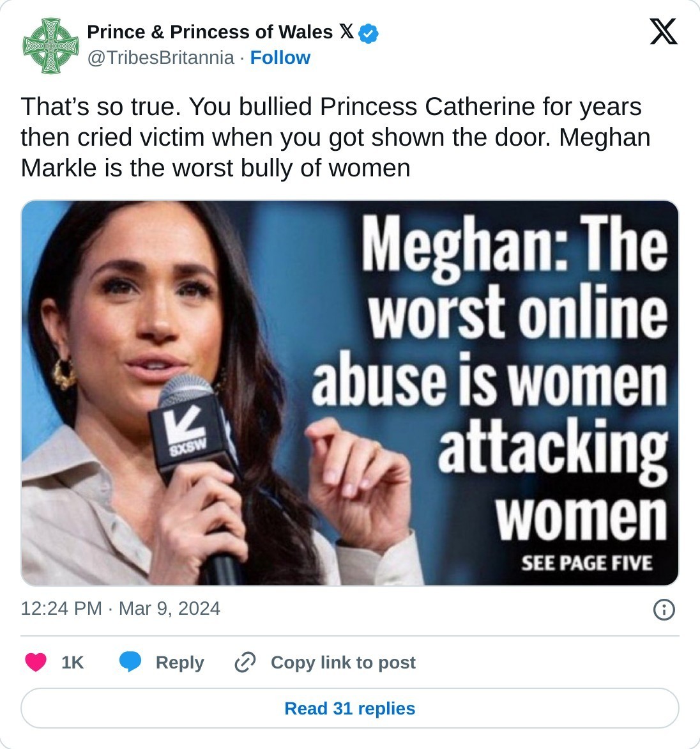This screenshot has width=700, height=749.
Task: Click the Celtic cross profile avatar
Action: 50,45
